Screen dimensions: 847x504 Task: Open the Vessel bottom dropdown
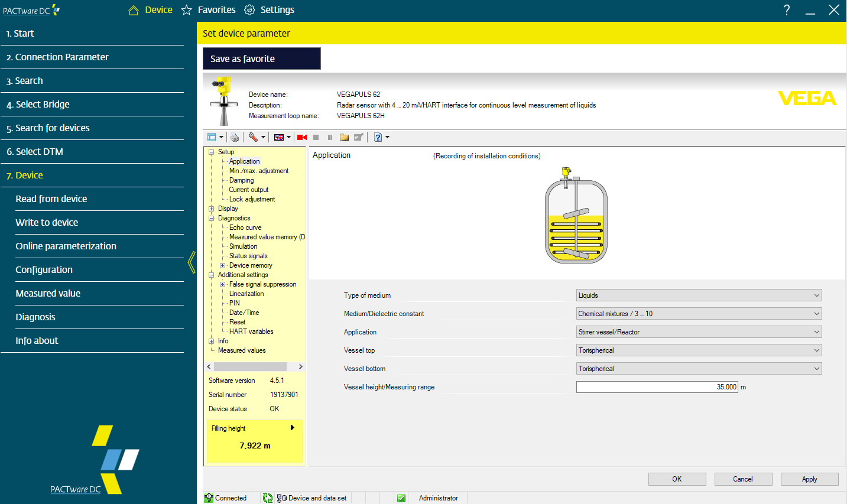[699, 369]
